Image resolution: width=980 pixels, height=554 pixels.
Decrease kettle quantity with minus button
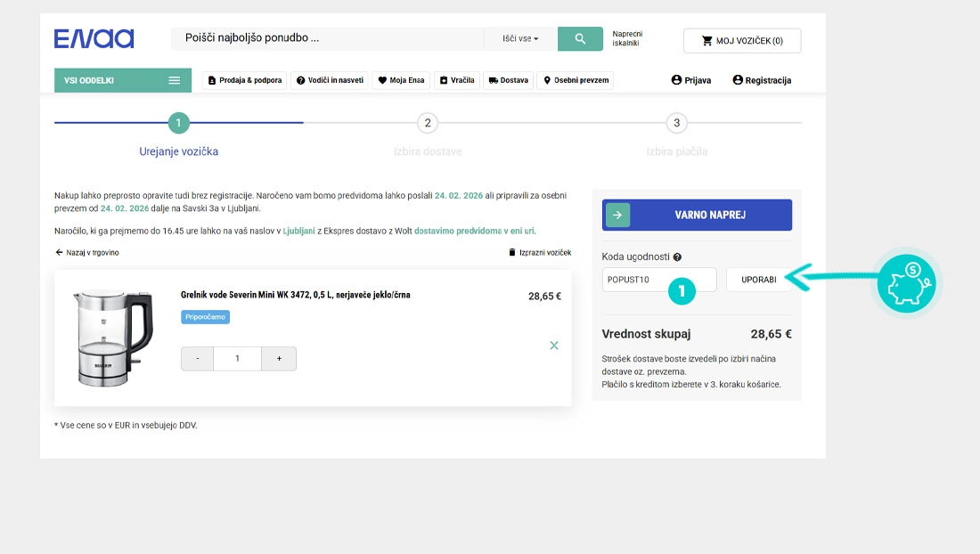coord(198,359)
